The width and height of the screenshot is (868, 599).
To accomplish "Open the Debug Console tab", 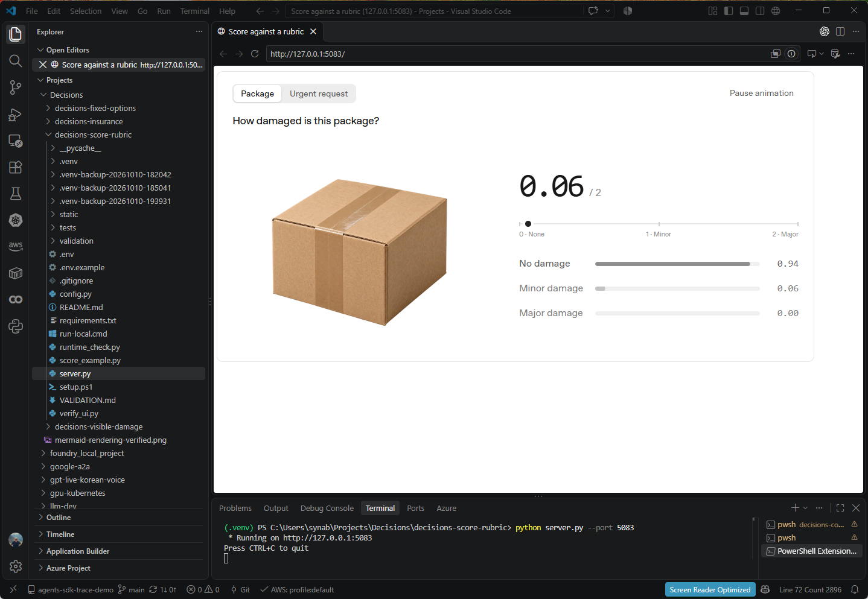I will [327, 508].
